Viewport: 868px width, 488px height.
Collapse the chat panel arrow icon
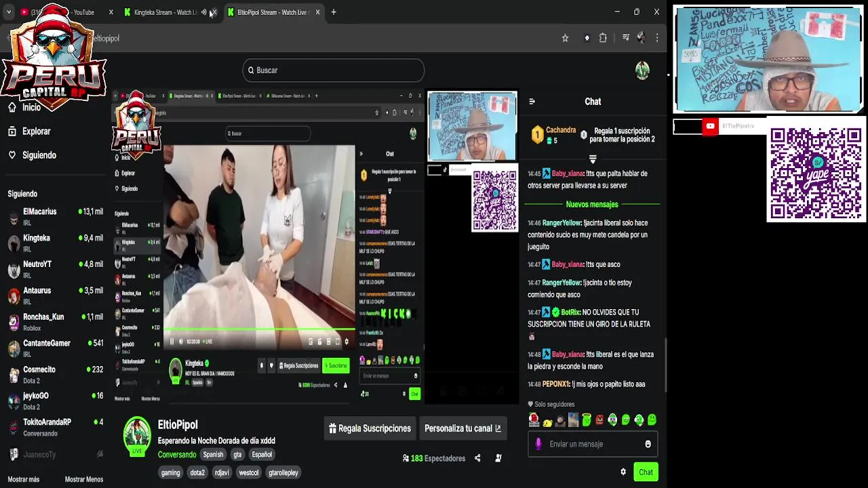point(532,102)
